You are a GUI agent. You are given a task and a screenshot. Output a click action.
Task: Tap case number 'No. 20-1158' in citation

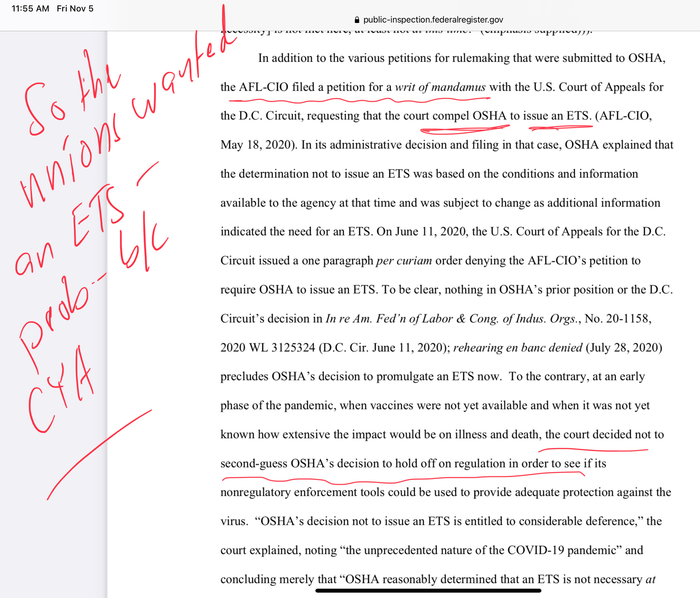point(617,319)
